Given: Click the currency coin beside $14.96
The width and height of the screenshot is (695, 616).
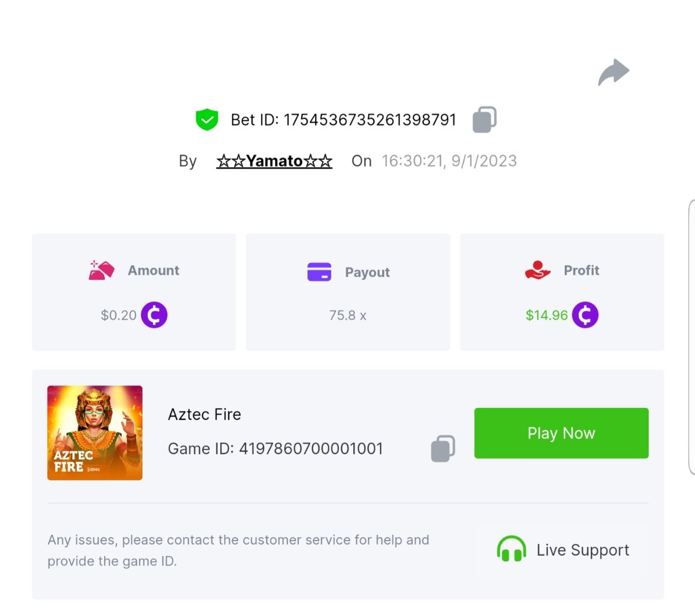Looking at the screenshot, I should [585, 315].
